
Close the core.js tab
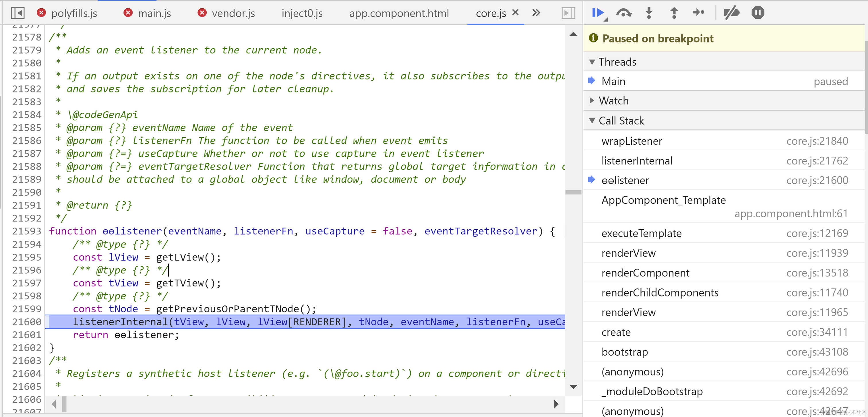click(515, 12)
